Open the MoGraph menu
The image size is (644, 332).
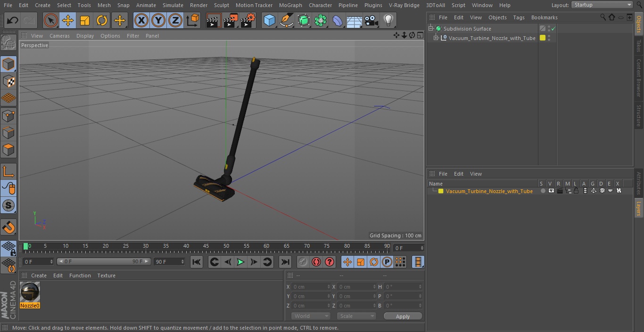click(x=290, y=5)
